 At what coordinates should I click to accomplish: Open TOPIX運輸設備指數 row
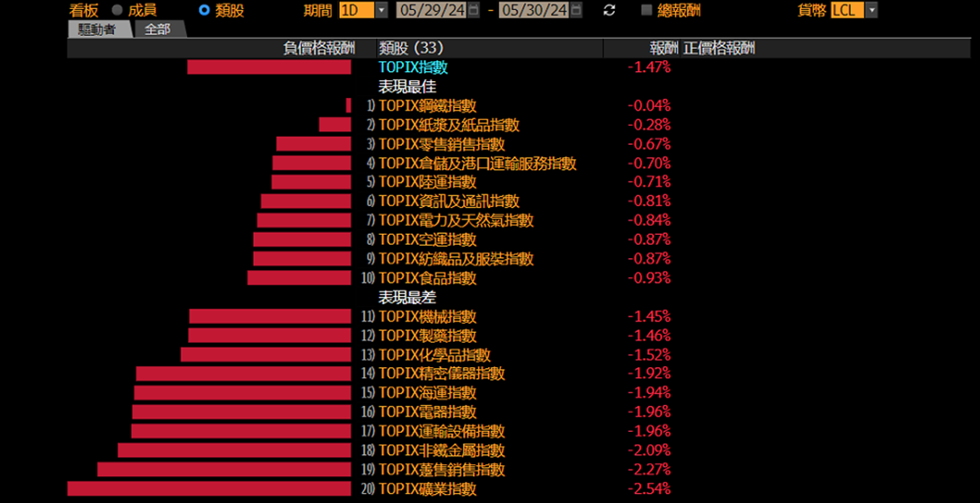[441, 431]
